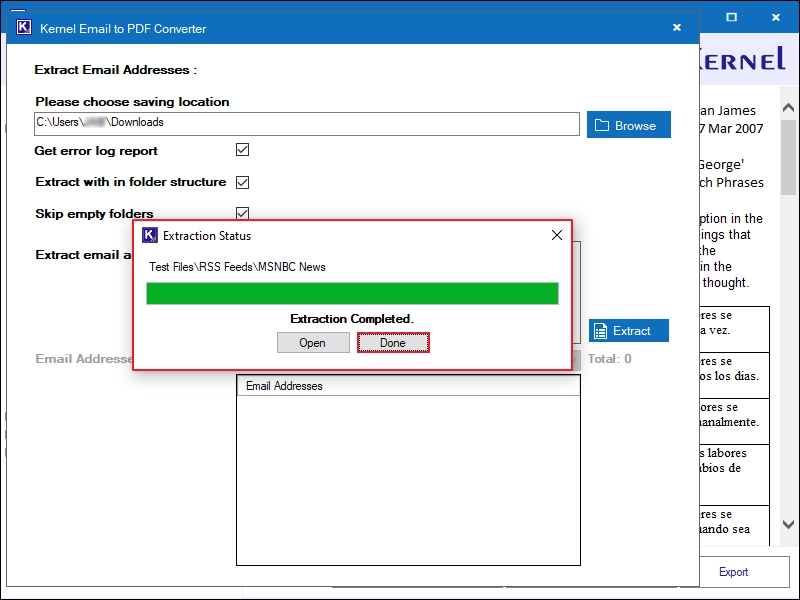The height and width of the screenshot is (600, 800).
Task: Click the 'Extraction Completed.' status text
Action: point(352,319)
